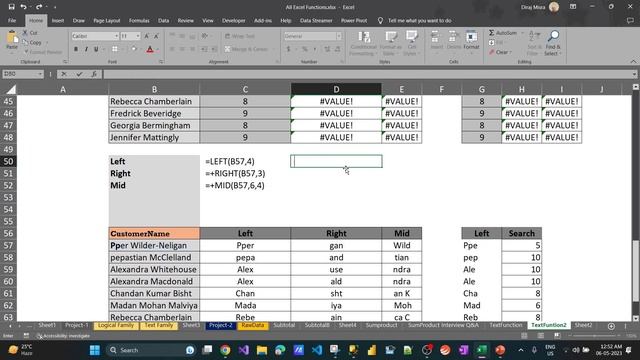Open the Font settings dialog launcher
The width and height of the screenshot is (640, 360).
point(161,62)
